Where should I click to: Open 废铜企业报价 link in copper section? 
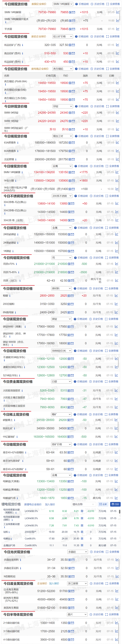coord(39,4)
